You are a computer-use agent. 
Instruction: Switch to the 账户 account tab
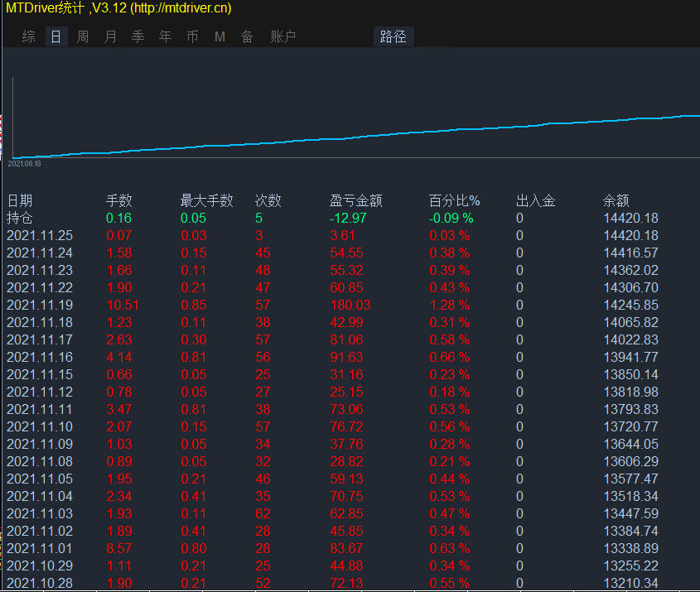283,36
